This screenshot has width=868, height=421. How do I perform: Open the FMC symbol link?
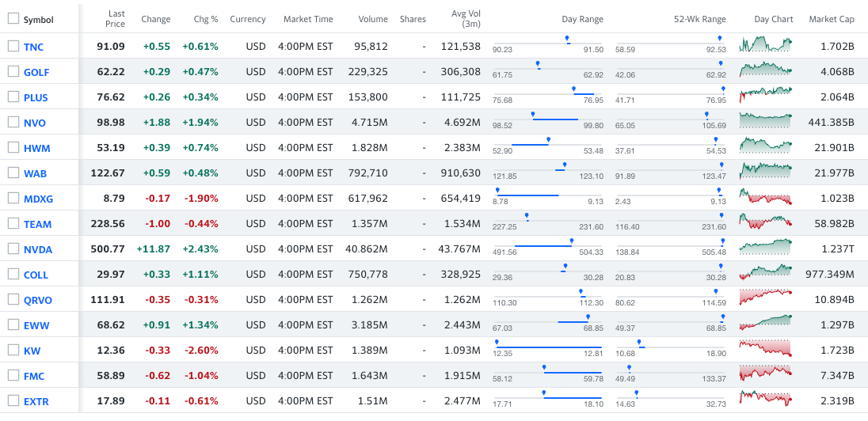click(x=34, y=377)
